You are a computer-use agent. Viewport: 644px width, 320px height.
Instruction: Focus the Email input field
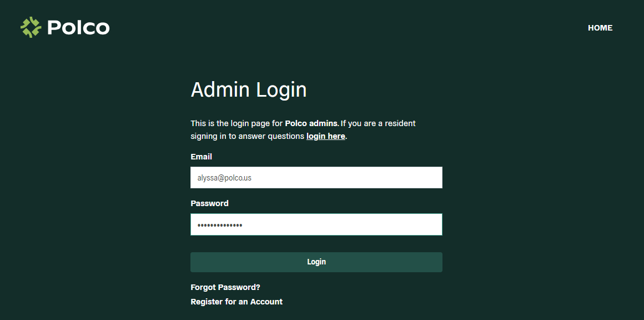point(316,178)
